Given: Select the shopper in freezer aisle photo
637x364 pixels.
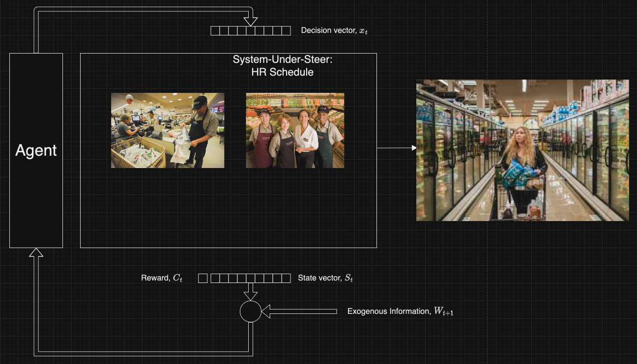Looking at the screenshot, I should [x=522, y=150].
